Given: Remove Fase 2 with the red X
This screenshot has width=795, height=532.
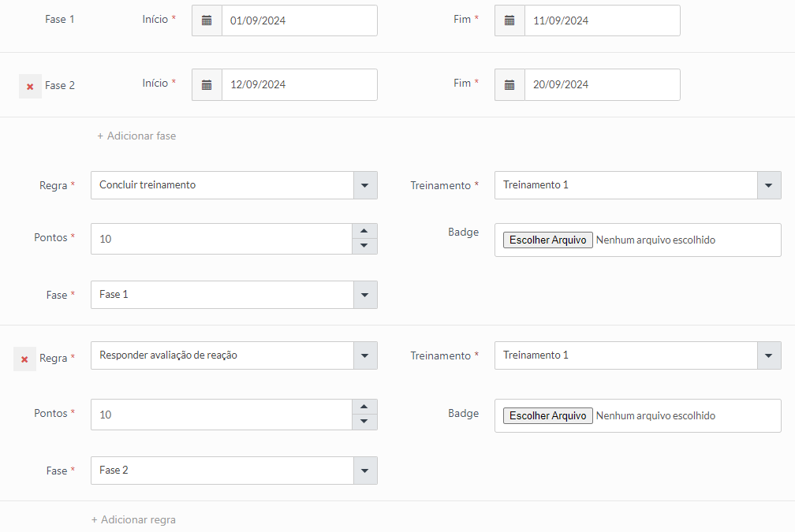Looking at the screenshot, I should pos(30,86).
